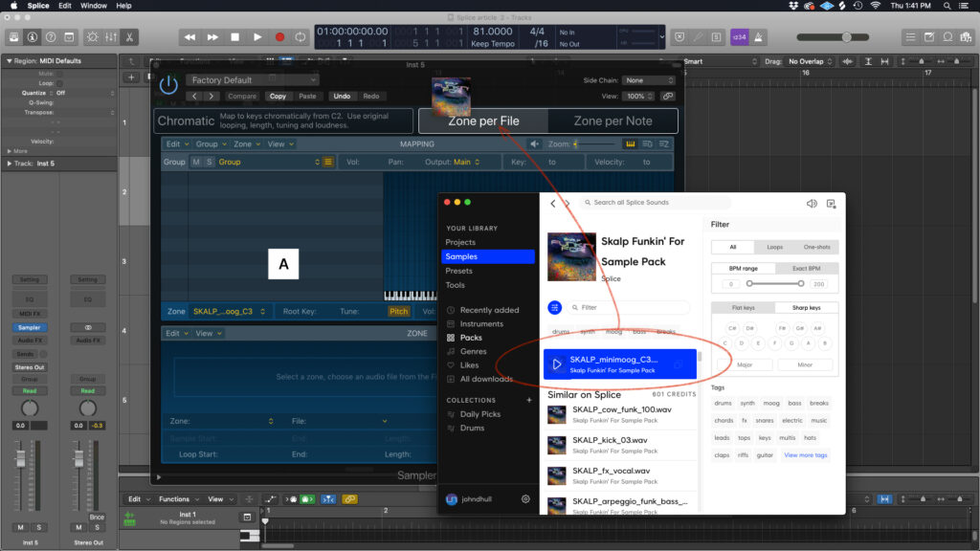Image resolution: width=980 pixels, height=551 pixels.
Task: Click the BPM range slider in Splice
Action: [775, 283]
